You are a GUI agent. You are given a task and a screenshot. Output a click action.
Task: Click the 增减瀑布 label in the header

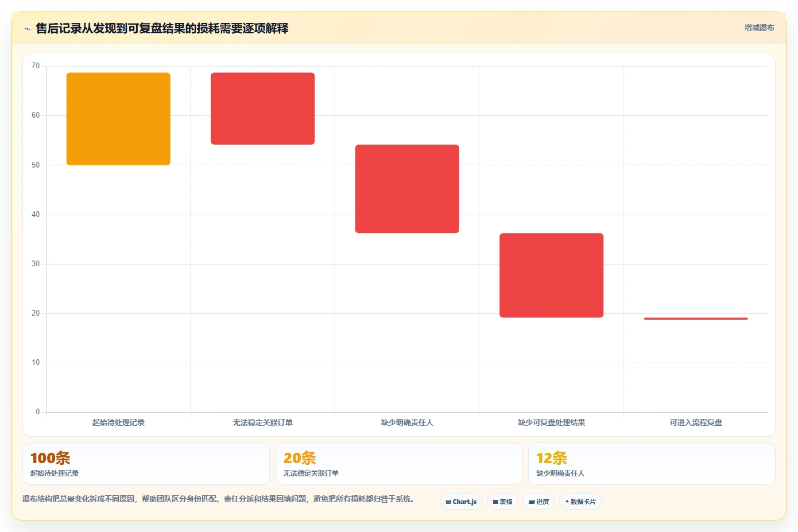(759, 28)
